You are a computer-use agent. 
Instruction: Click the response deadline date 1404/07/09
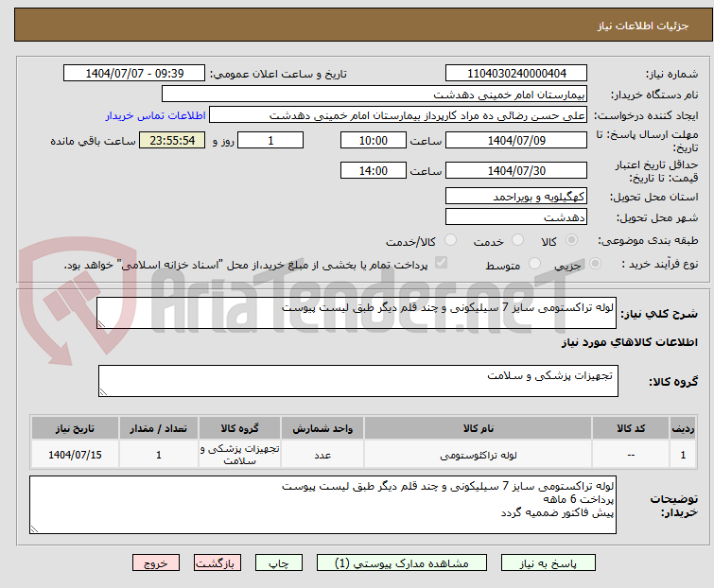point(516,140)
